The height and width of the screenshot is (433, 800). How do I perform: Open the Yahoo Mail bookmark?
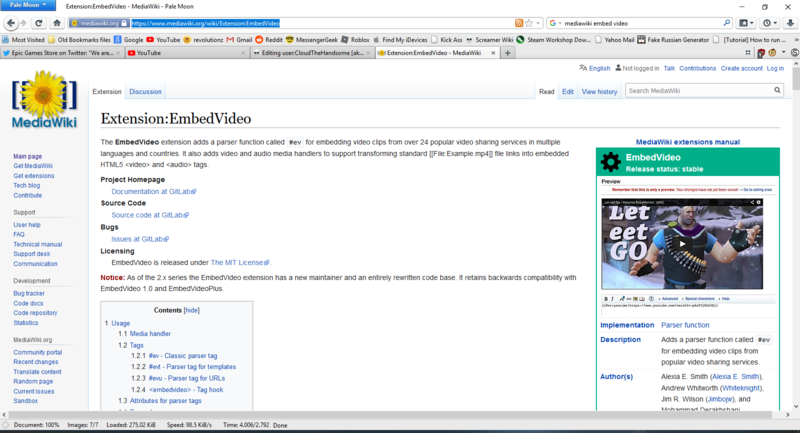(614, 40)
